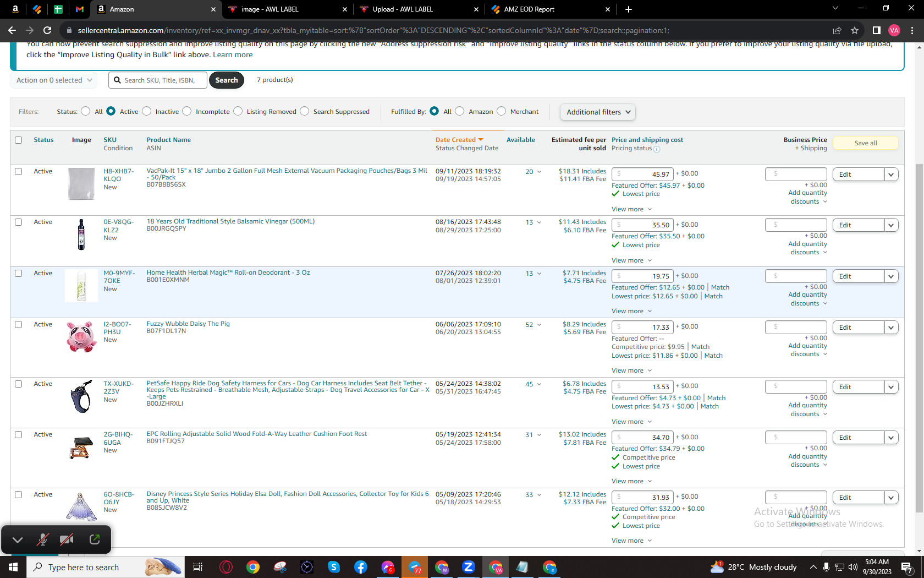Image resolution: width=924 pixels, height=578 pixels.
Task: Open the pinned Google Sheets tab
Action: coord(58,9)
